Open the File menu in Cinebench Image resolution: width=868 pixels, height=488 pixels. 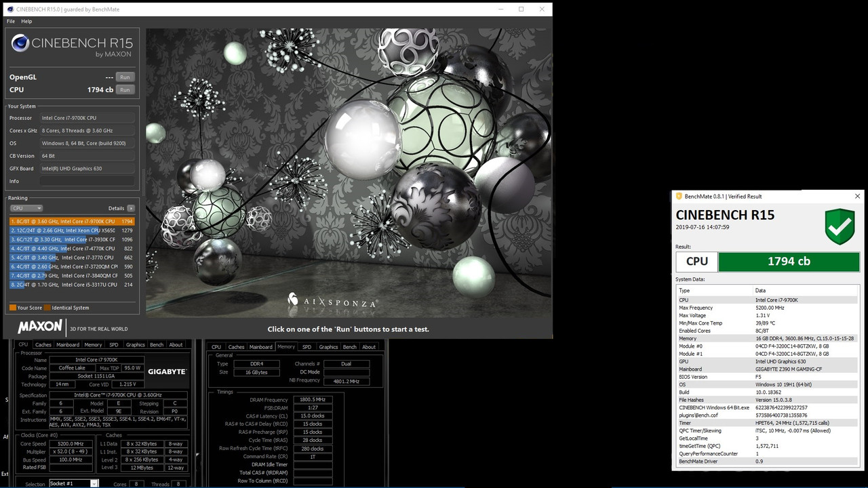coord(11,22)
